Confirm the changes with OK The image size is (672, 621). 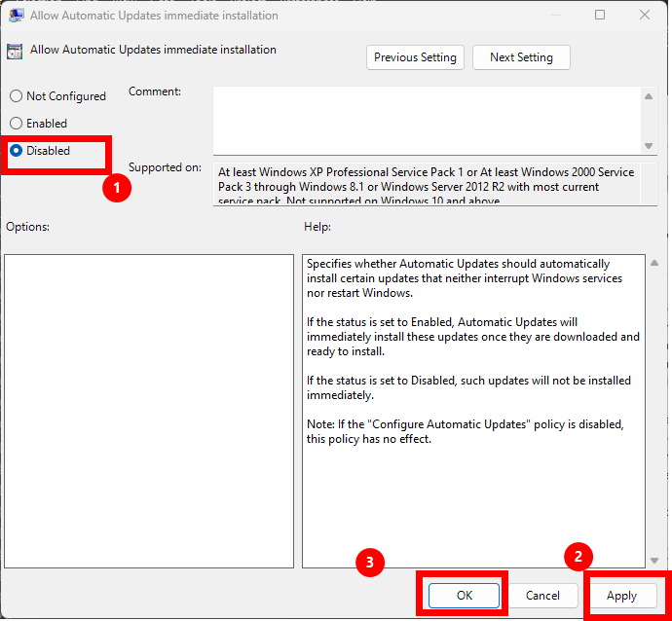coord(464,596)
